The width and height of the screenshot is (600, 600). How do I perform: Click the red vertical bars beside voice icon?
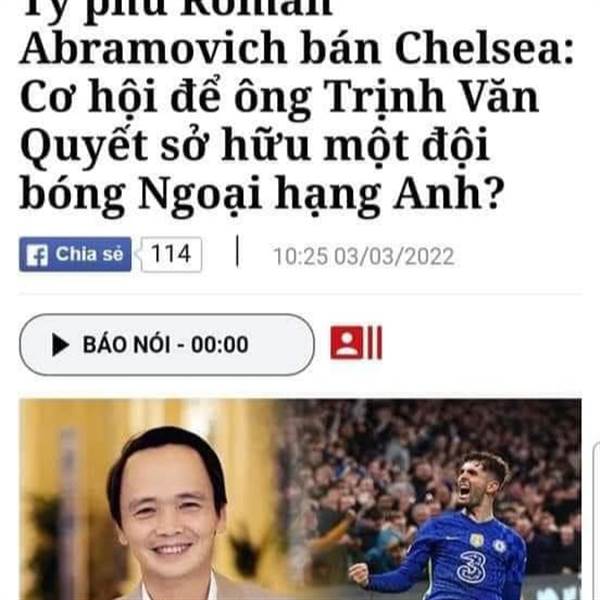[x=375, y=342]
